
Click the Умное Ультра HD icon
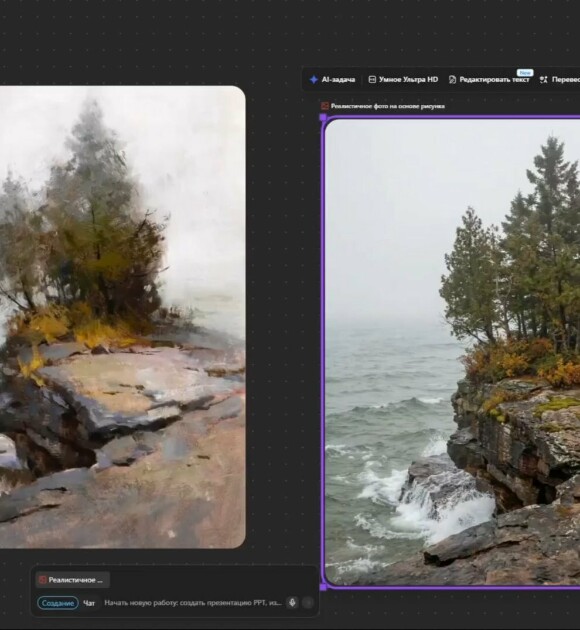(x=372, y=80)
